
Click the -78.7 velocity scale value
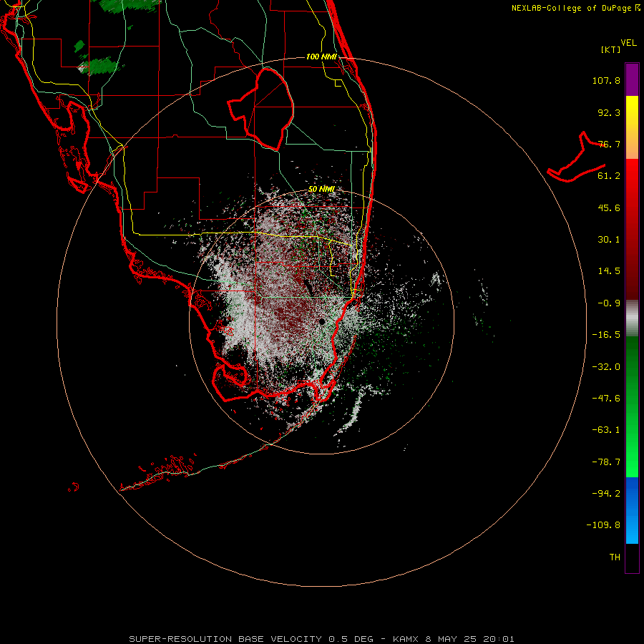(606, 462)
